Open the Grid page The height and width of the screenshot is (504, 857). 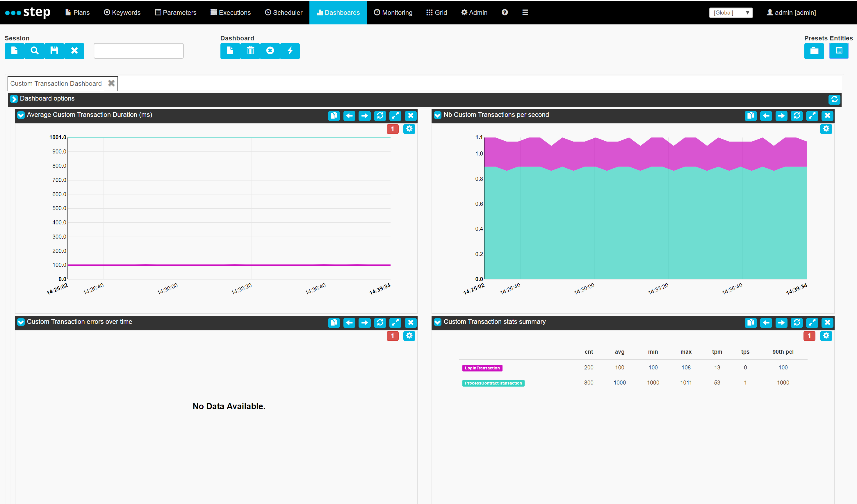coord(437,12)
